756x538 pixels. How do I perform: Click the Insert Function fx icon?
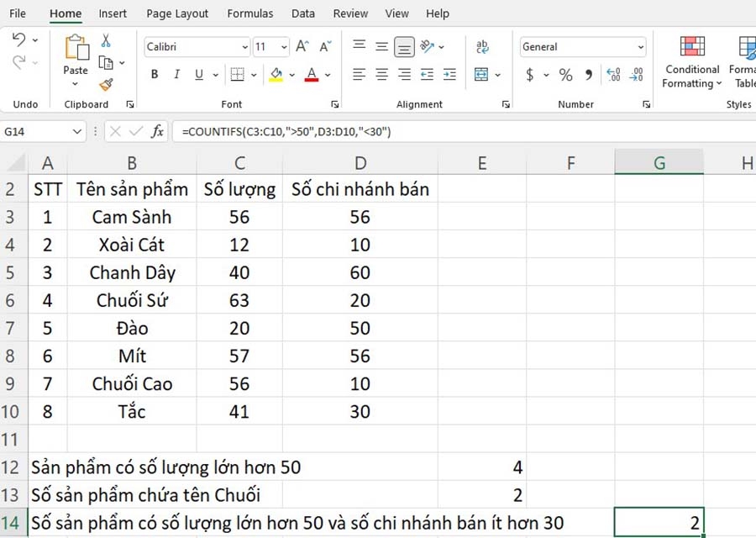click(x=157, y=131)
